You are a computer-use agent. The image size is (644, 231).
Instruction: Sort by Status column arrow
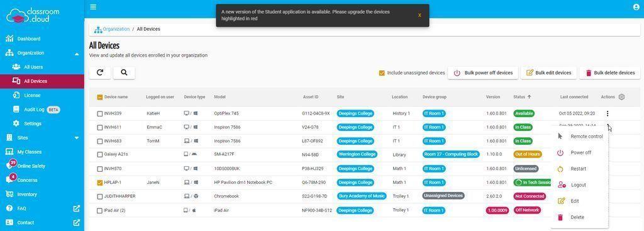pyautogui.click(x=529, y=97)
